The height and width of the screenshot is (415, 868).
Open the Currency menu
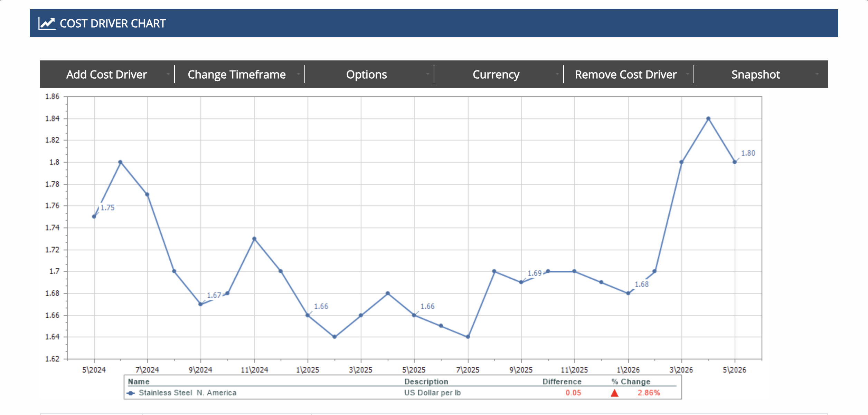[x=496, y=75]
